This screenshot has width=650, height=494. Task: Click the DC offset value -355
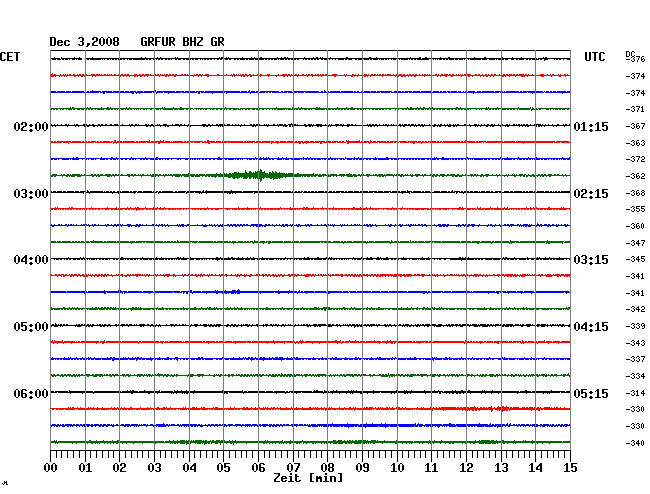pyautogui.click(x=635, y=209)
